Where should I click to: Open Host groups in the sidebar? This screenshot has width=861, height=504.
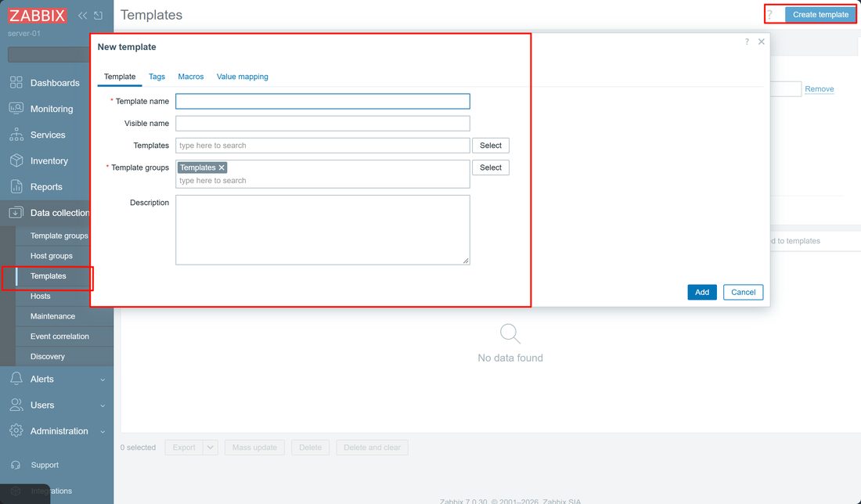(51, 256)
